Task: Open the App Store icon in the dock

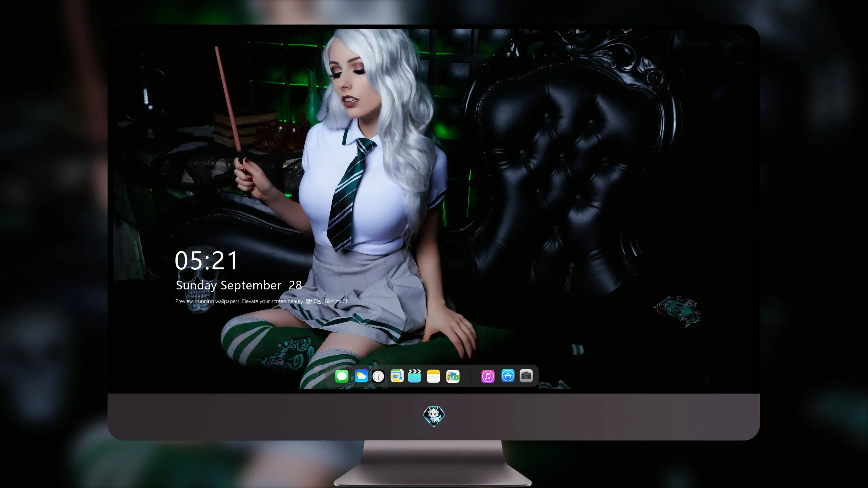Action: (508, 375)
